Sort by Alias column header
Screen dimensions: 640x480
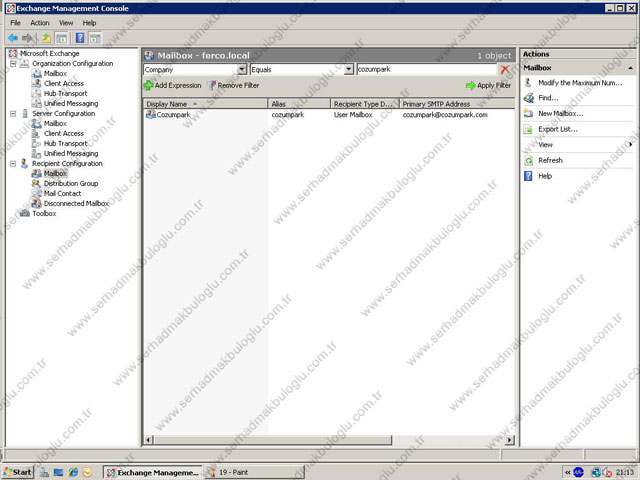click(299, 104)
